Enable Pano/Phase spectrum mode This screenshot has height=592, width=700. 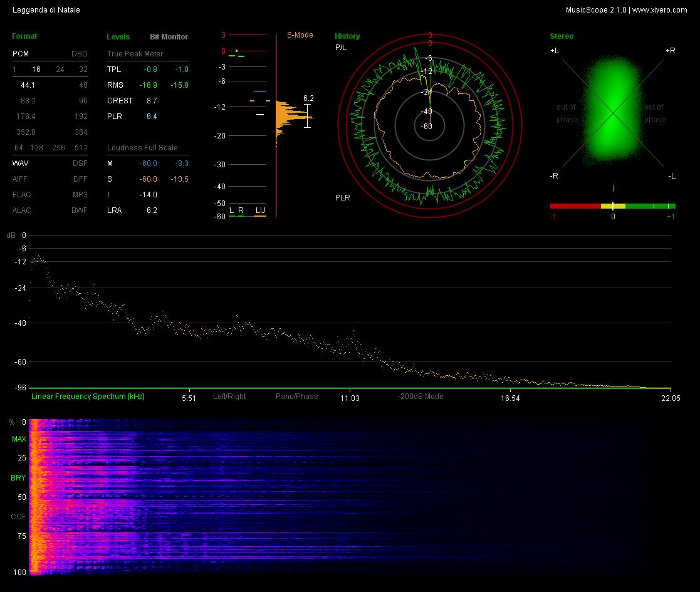pyautogui.click(x=297, y=396)
